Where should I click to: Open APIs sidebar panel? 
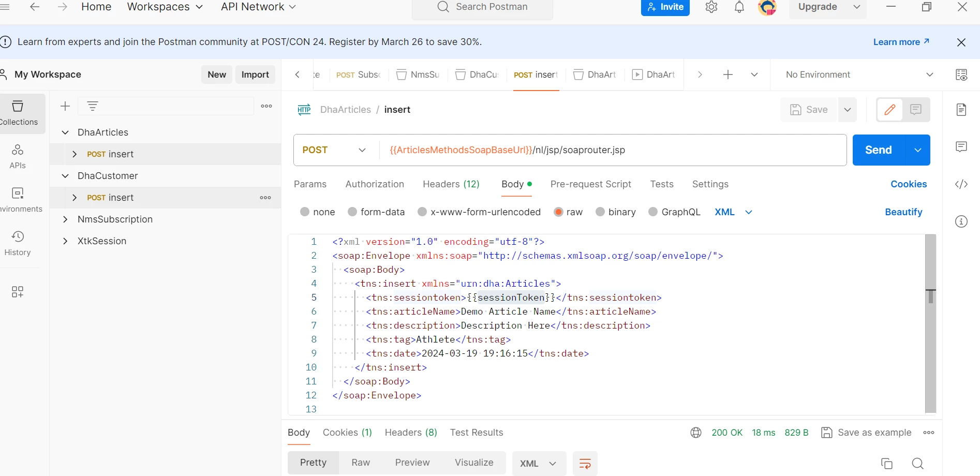point(18,157)
